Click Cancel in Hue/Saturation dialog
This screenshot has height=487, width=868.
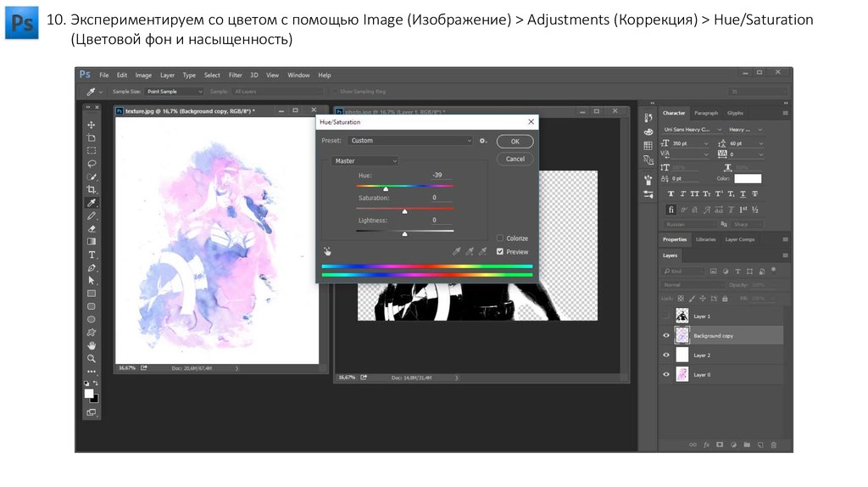click(x=515, y=159)
